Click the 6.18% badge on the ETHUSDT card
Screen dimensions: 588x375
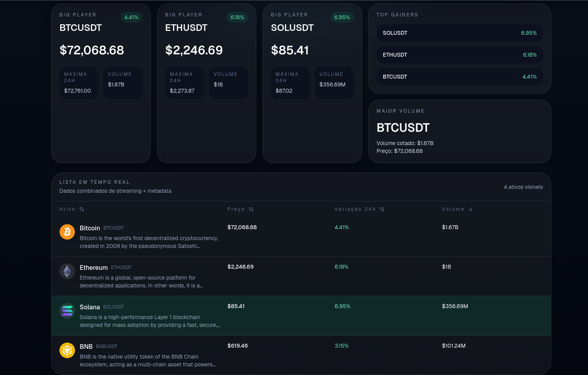tap(237, 17)
